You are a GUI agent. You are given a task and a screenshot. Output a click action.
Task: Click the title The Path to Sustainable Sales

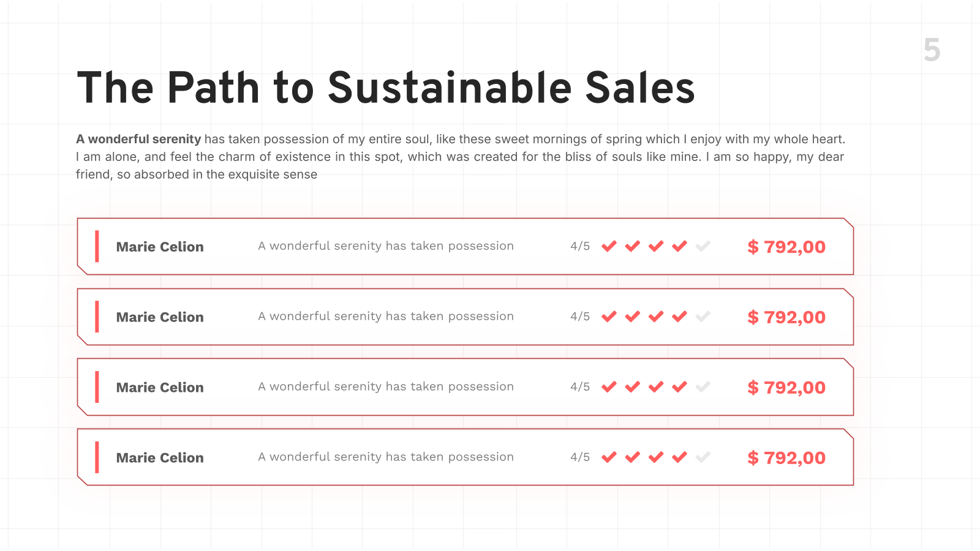point(386,88)
